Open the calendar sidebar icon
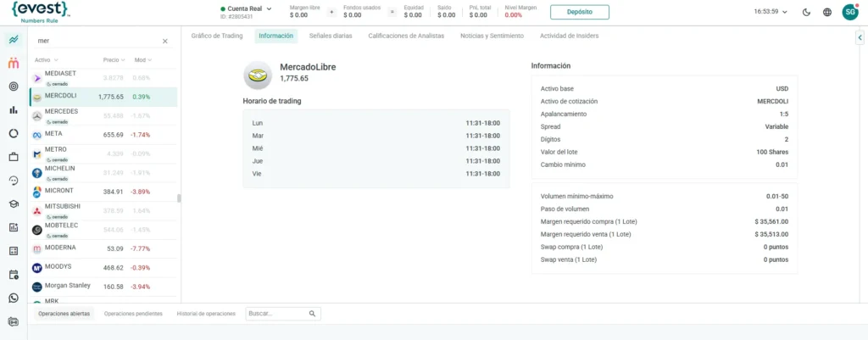The height and width of the screenshot is (340, 868). [14, 275]
